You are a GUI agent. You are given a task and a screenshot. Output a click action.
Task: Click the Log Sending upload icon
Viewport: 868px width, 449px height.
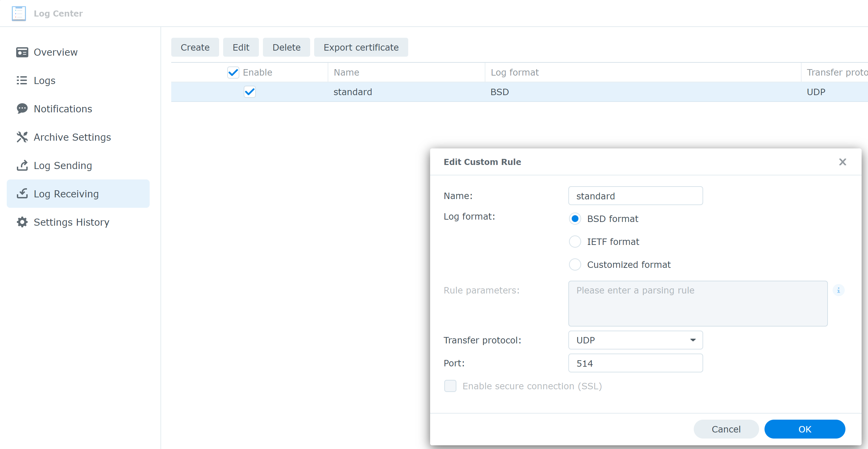(x=22, y=165)
